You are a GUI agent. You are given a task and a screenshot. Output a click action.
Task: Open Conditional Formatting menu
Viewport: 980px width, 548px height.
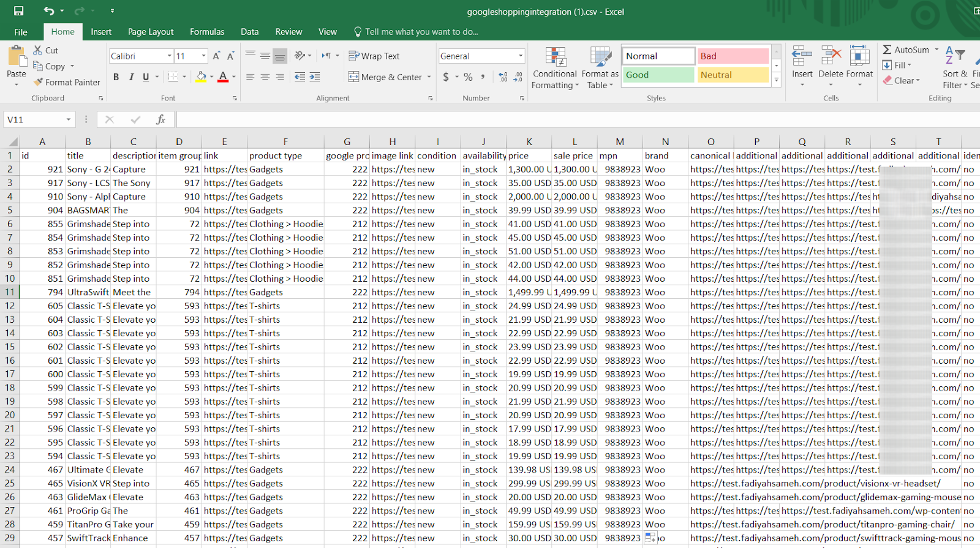[x=555, y=68]
